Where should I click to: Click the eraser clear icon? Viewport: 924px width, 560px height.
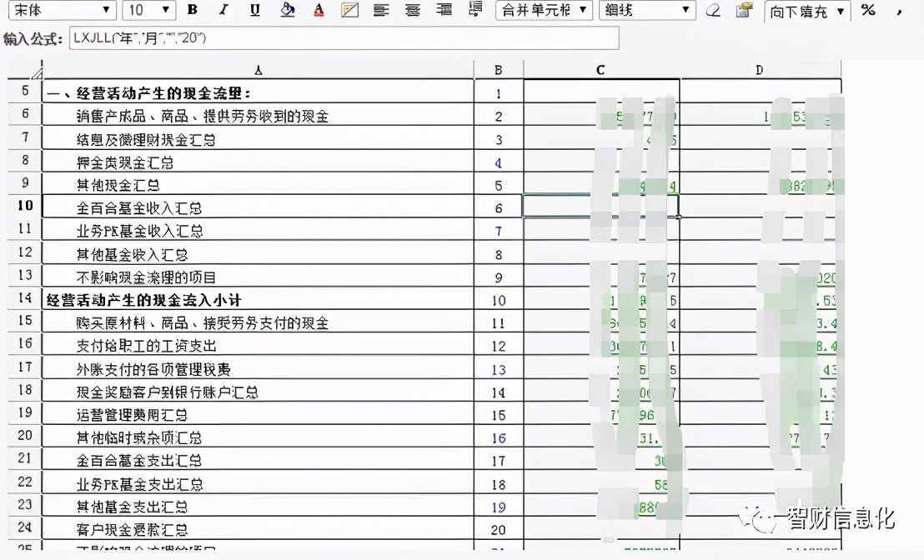pos(713,10)
